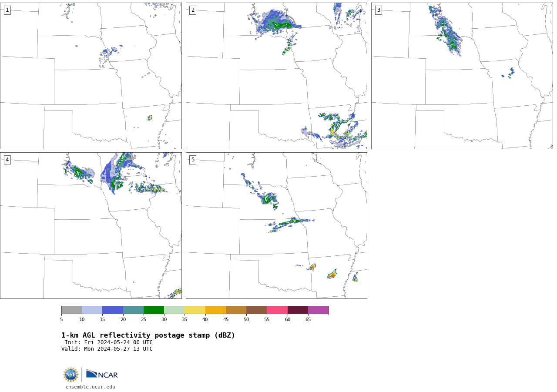Viewport: 557px width, 392px height.
Task: Open postage stamp map panel 4
Action: pos(91,225)
